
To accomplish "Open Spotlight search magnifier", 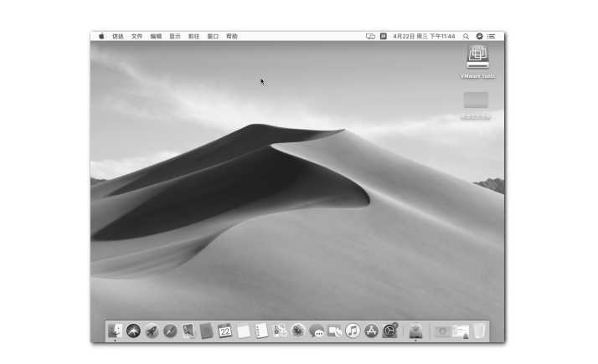I will [x=466, y=36].
